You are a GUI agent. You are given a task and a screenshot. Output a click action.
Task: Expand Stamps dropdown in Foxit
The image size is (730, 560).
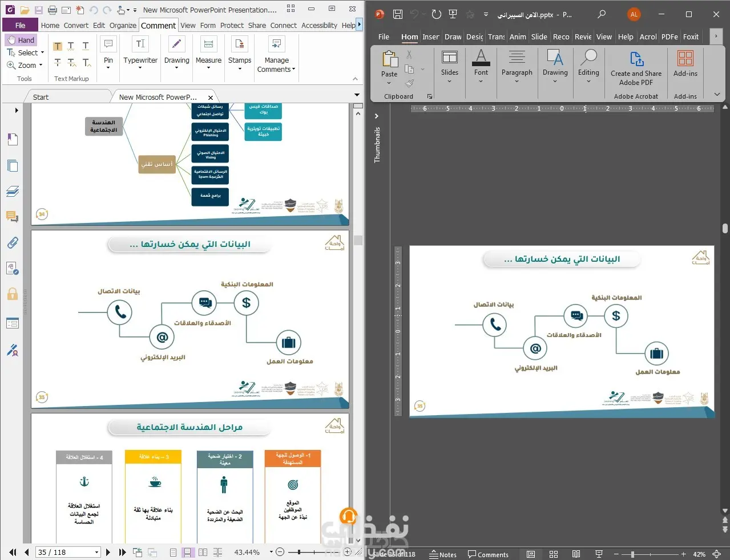click(x=240, y=68)
